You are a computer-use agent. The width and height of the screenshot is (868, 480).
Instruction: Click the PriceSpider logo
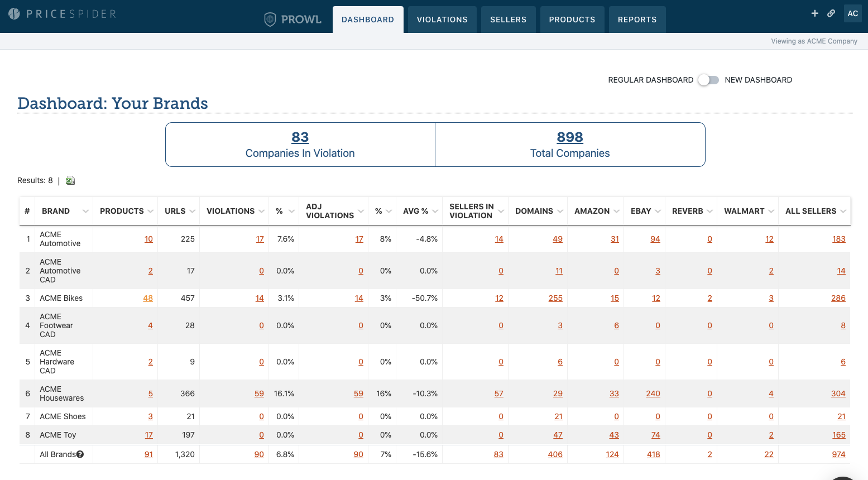click(x=61, y=14)
